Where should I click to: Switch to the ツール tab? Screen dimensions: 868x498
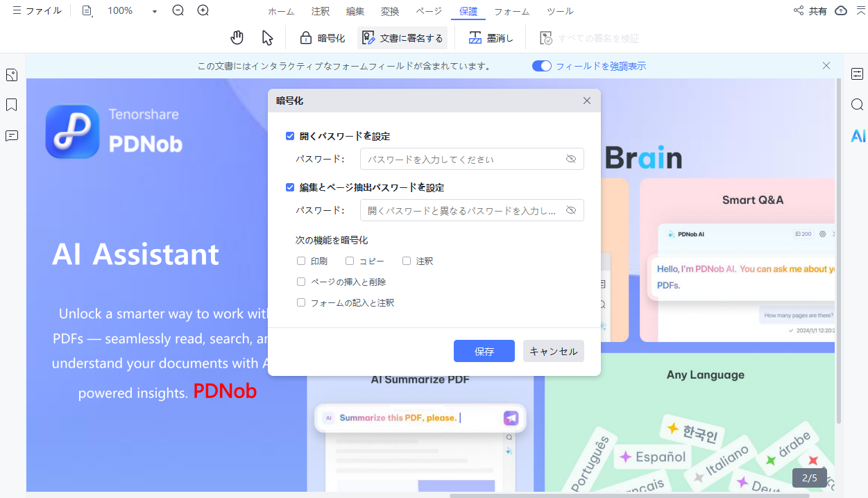[x=560, y=11]
